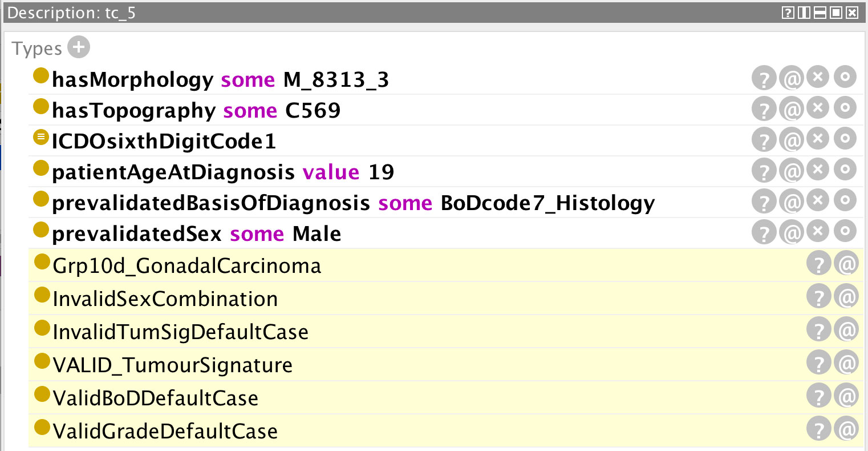
Task: Edit prevalidatedSex some Male entry
Action: point(845,231)
